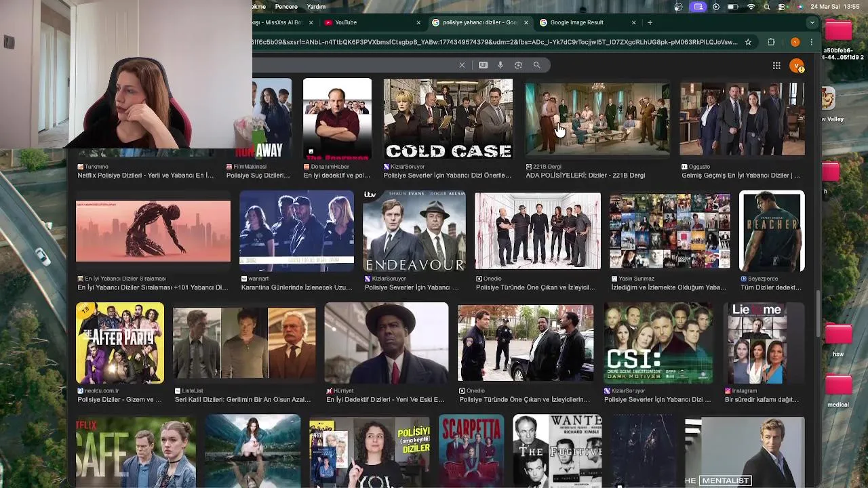Image resolution: width=868 pixels, height=488 pixels.
Task: Bookmark this page with the star
Action: pyautogui.click(x=748, y=42)
